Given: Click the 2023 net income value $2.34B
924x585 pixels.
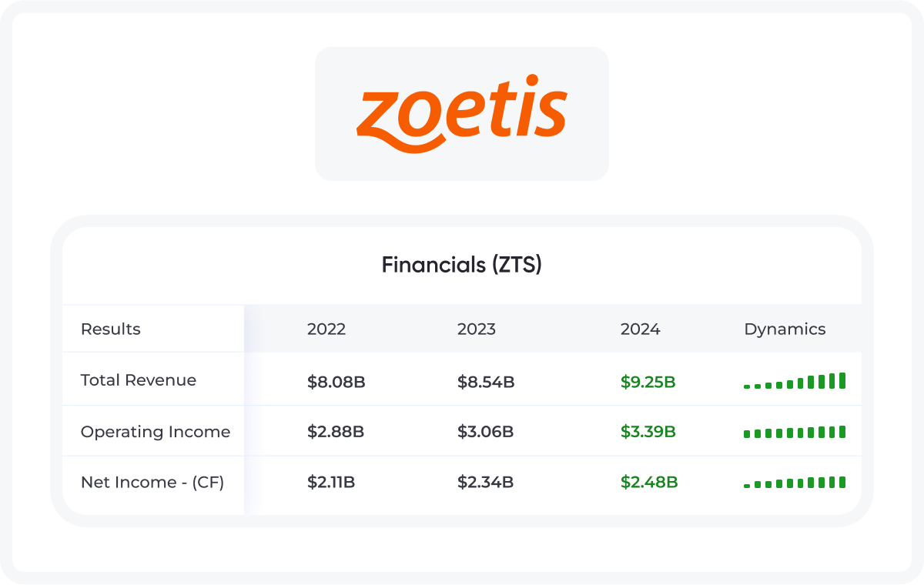Looking at the screenshot, I should pos(485,483).
